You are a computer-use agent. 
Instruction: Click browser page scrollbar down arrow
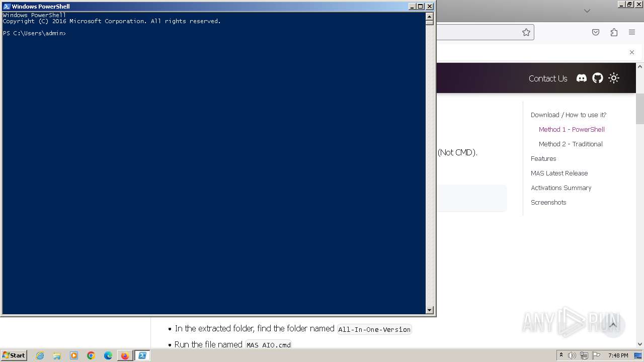(x=640, y=344)
